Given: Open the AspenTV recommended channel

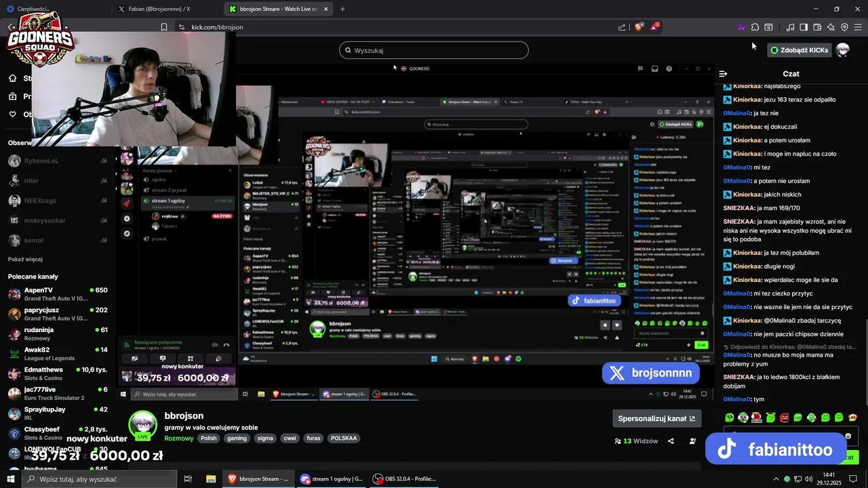Looking at the screenshot, I should tap(58, 294).
